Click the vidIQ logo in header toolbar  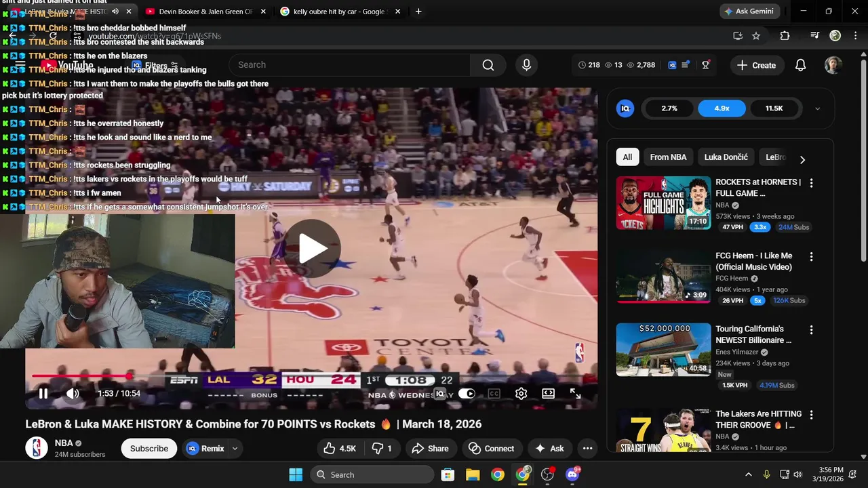(672, 64)
